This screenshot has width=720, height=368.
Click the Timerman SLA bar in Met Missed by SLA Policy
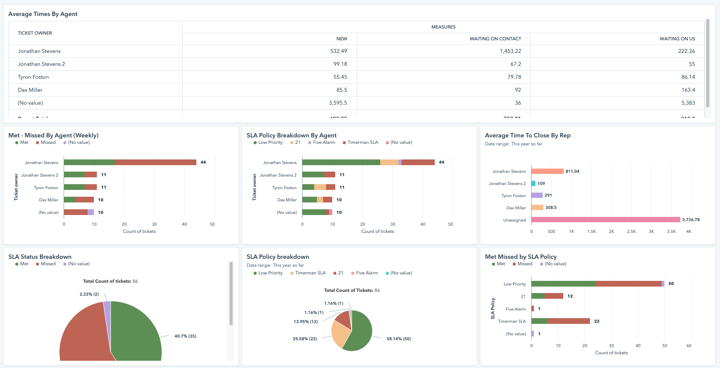tap(560, 321)
